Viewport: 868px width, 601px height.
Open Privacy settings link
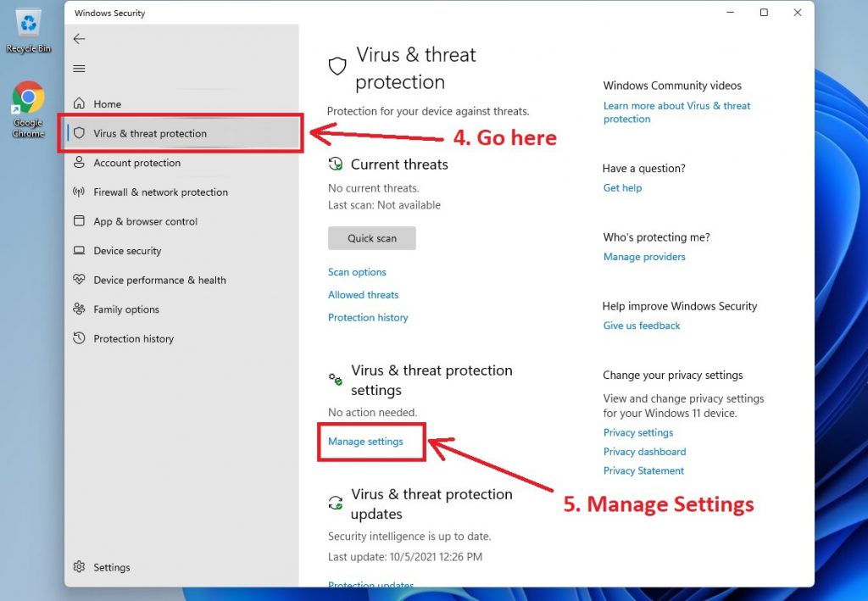[x=638, y=432]
